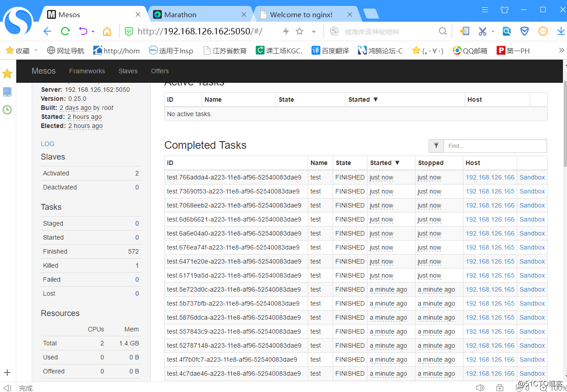Click the scissors screenshot tool icon
The image size is (567, 392).
pyautogui.click(x=482, y=31)
